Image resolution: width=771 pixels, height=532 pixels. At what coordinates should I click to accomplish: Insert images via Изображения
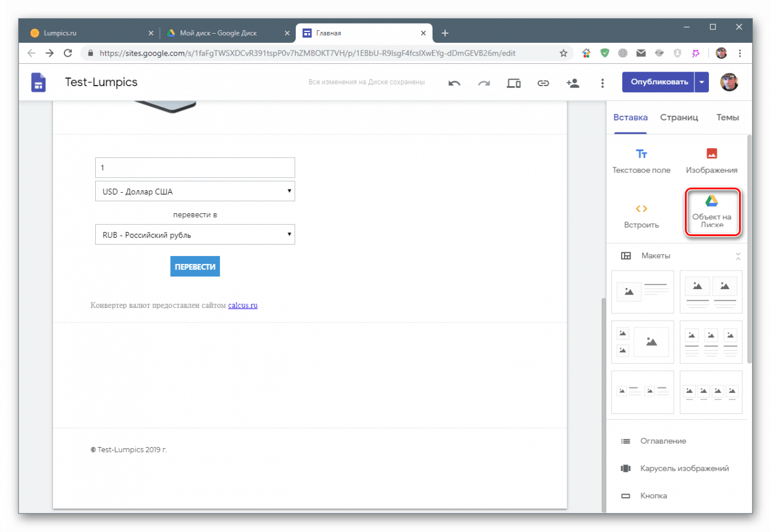point(711,161)
